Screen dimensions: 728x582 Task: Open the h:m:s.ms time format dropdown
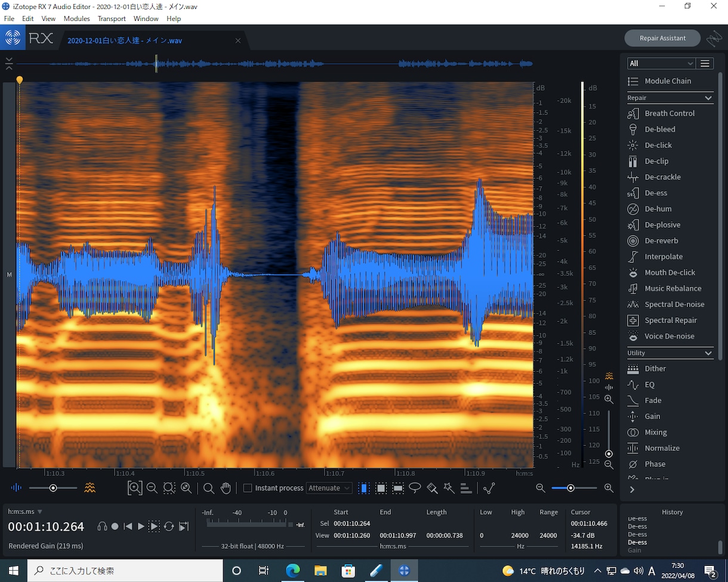tap(25, 512)
